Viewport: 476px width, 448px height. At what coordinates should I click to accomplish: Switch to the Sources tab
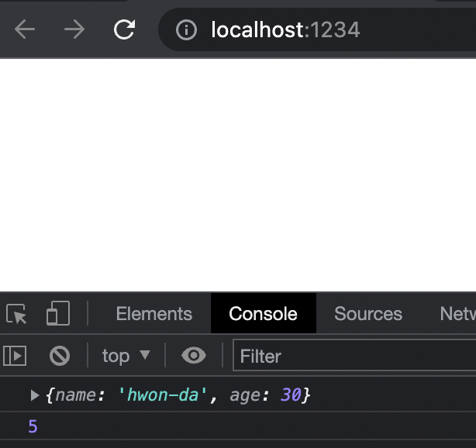point(368,314)
